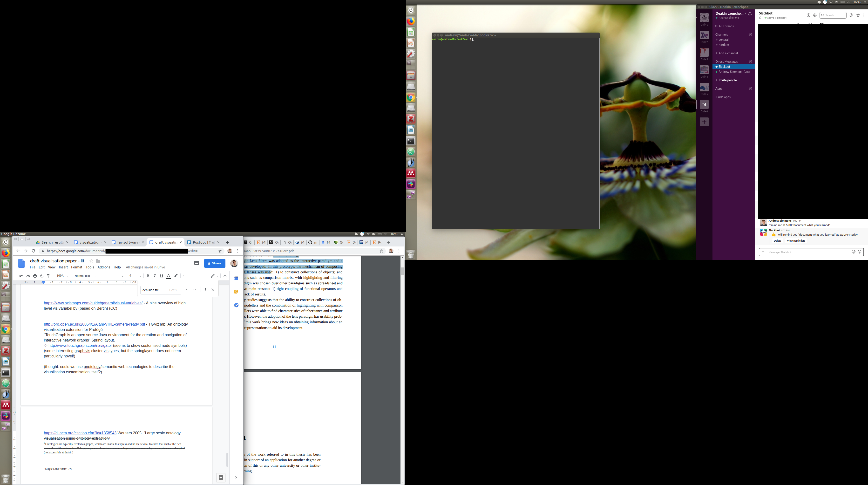Toggle italic formatting

(155, 276)
